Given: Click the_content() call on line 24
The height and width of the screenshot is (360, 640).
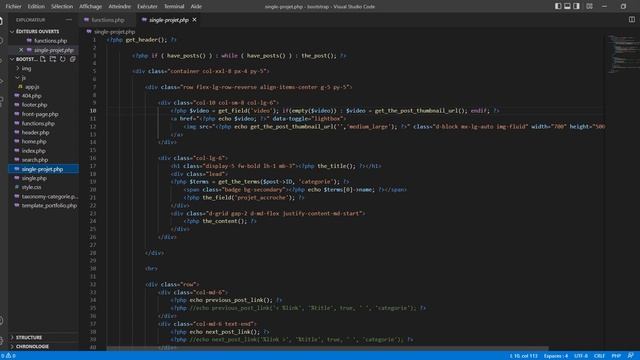Looking at the screenshot, I should coord(225,221).
